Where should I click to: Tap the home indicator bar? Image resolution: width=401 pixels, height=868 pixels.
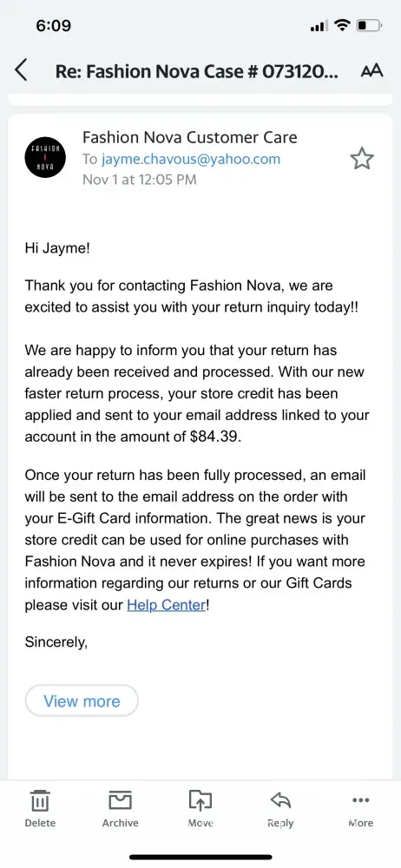(200, 857)
